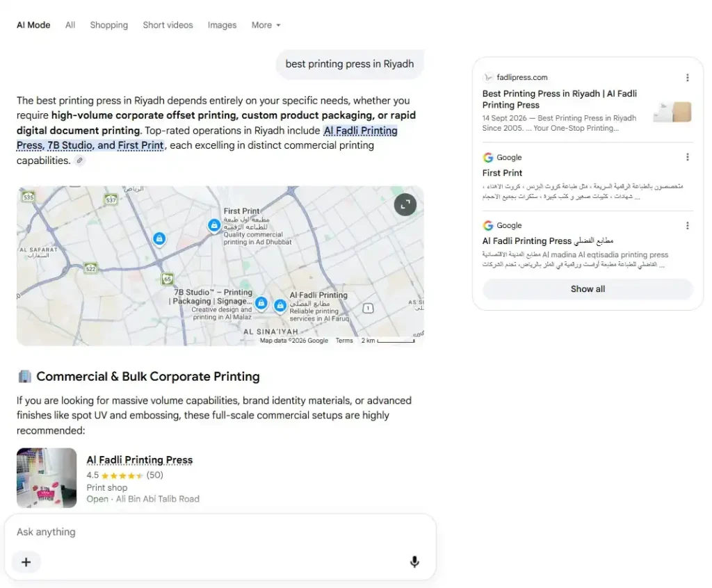This screenshot has width=712, height=588.
Task: Click the Google logo above First Print
Action: 487,158
